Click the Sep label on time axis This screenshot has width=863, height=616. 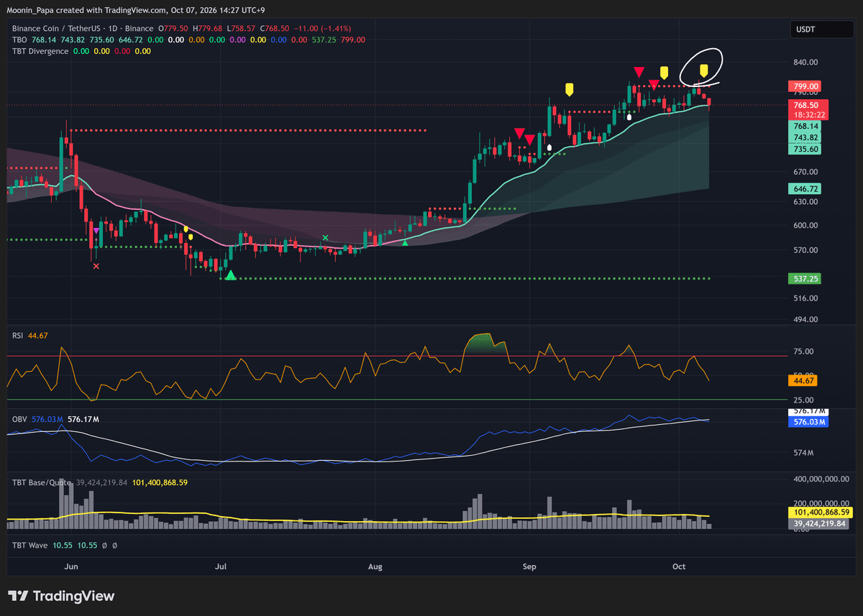tap(530, 567)
